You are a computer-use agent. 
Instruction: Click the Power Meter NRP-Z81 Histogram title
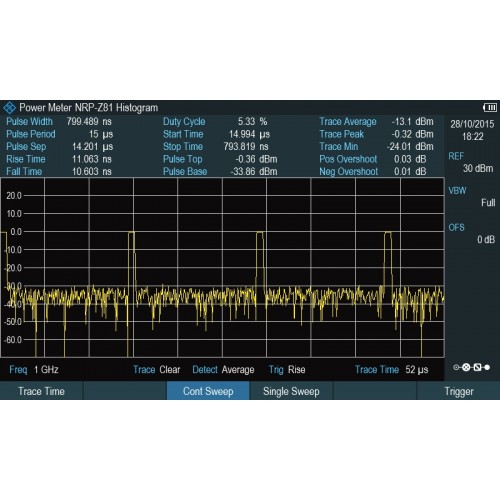click(89, 108)
